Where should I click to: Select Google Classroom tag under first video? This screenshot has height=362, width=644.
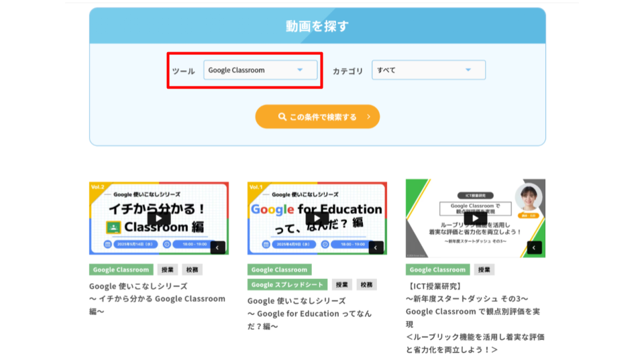(x=121, y=269)
